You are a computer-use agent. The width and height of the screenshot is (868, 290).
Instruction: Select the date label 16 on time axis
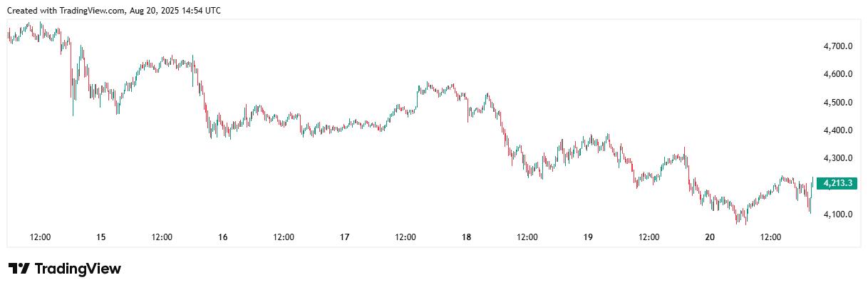[x=223, y=237]
